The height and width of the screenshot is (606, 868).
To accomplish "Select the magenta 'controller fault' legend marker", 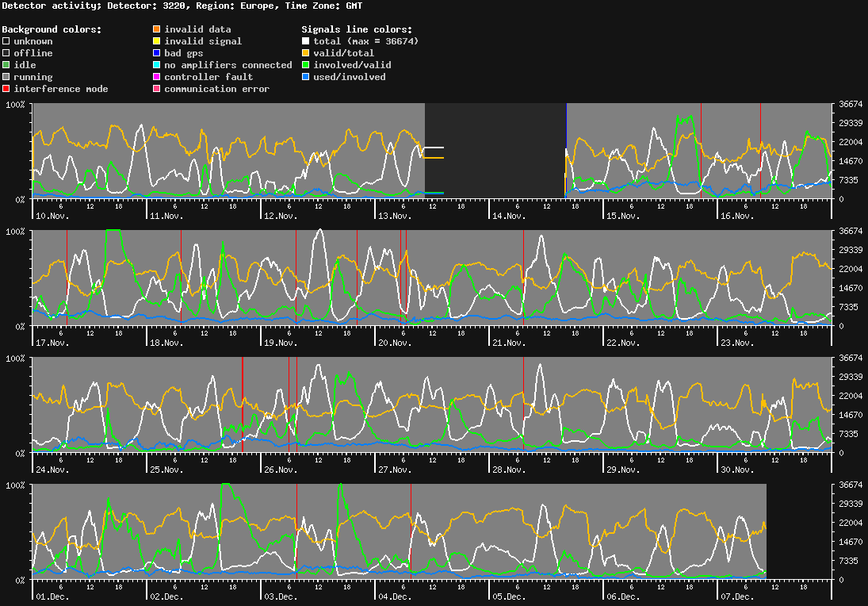I will click(156, 77).
